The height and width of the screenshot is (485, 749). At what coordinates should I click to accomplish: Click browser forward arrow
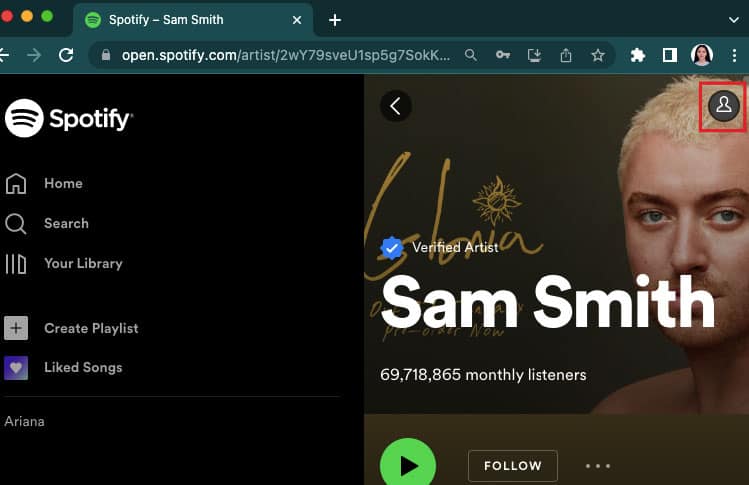pyautogui.click(x=34, y=55)
